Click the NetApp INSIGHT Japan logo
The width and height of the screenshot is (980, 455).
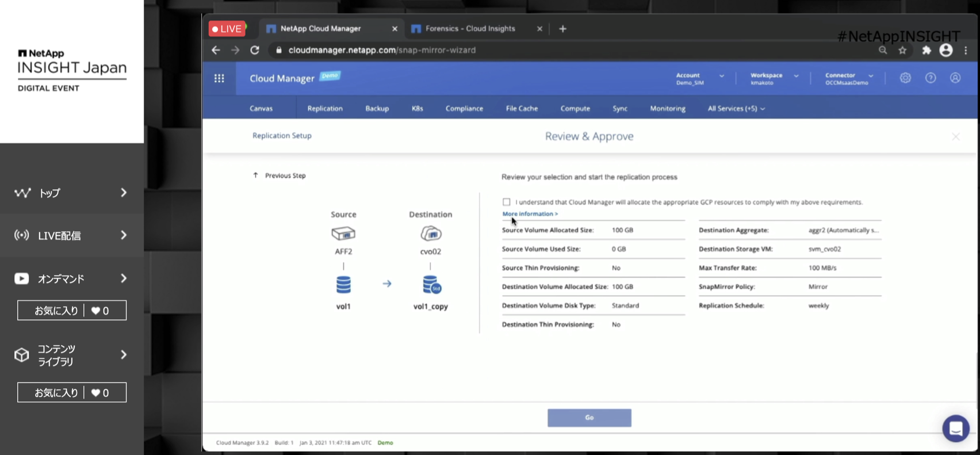pyautogui.click(x=72, y=70)
